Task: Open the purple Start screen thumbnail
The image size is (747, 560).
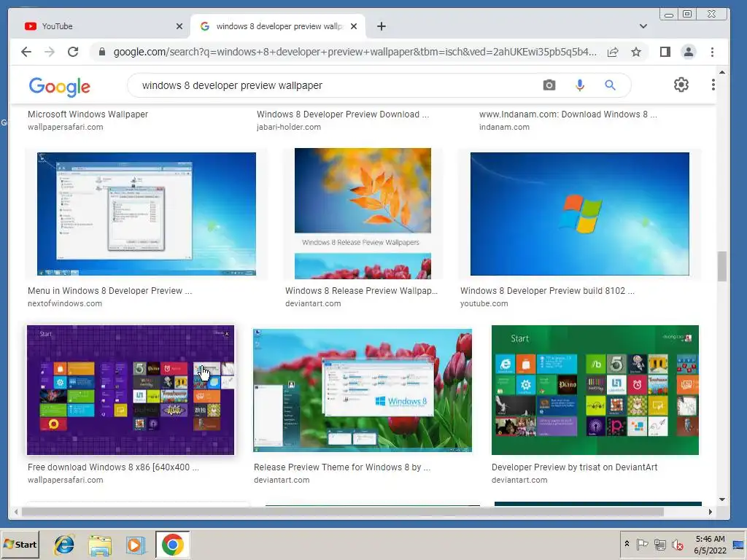Action: coord(131,390)
